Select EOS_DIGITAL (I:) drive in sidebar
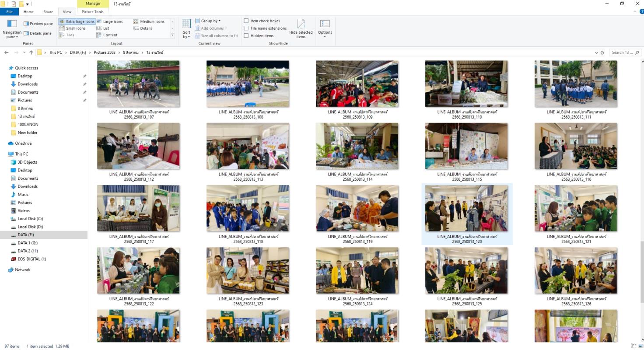Image resolution: width=644 pixels, height=350 pixels. coord(31,259)
